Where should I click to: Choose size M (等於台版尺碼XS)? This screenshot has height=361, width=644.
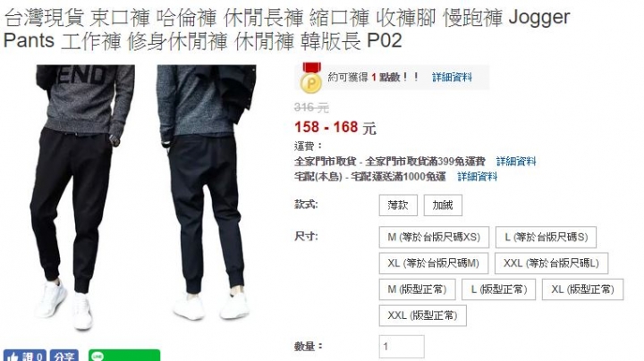(x=434, y=237)
